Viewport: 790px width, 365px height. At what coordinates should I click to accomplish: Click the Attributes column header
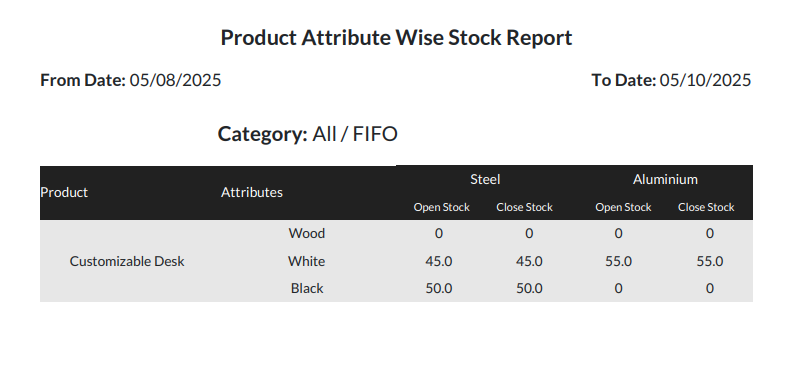pos(251,192)
